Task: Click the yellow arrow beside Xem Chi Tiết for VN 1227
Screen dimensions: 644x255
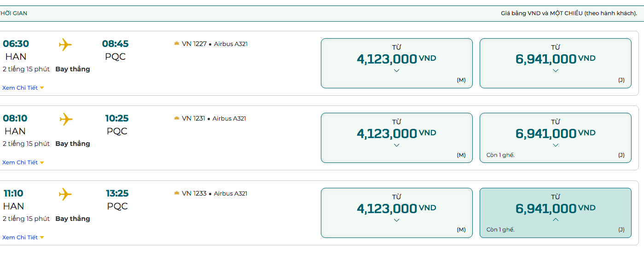Action: pyautogui.click(x=42, y=88)
